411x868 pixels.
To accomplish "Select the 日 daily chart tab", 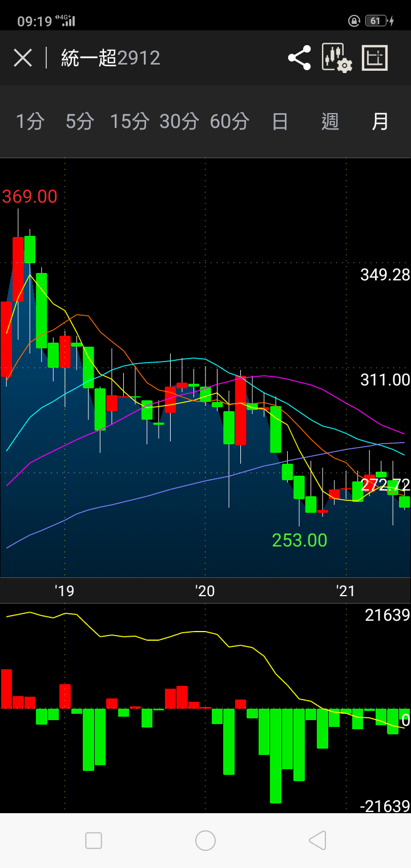I will click(x=280, y=122).
